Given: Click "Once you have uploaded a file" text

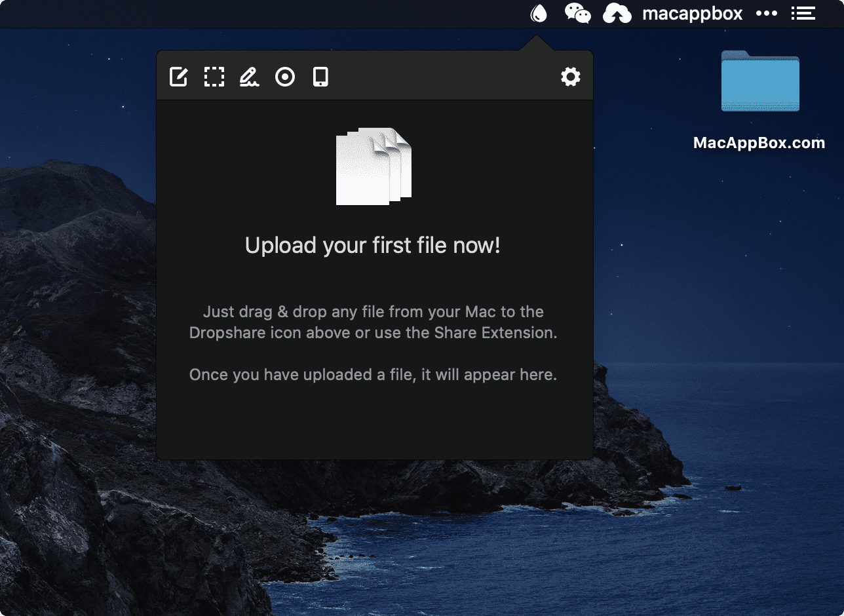Looking at the screenshot, I should pos(374,375).
